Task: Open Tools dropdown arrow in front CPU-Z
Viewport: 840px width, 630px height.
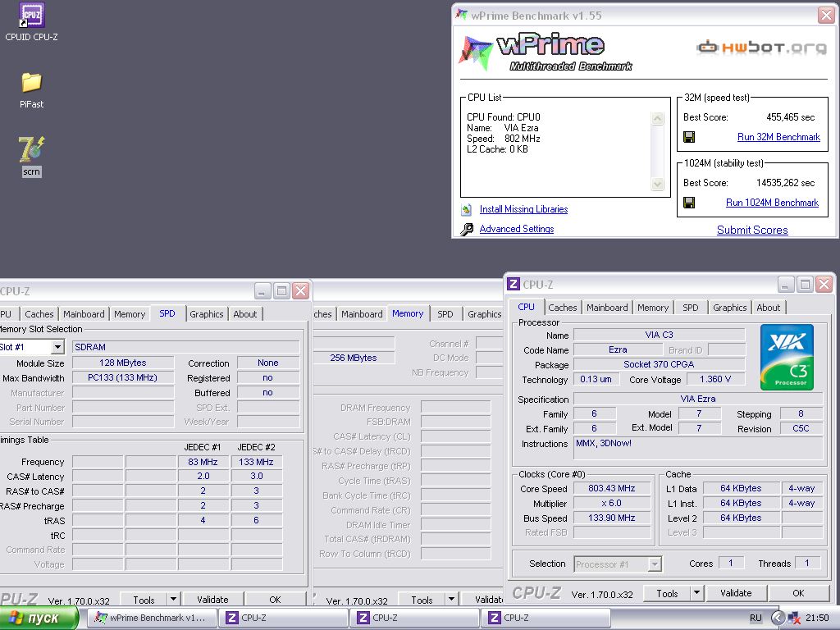Action: tap(696, 594)
